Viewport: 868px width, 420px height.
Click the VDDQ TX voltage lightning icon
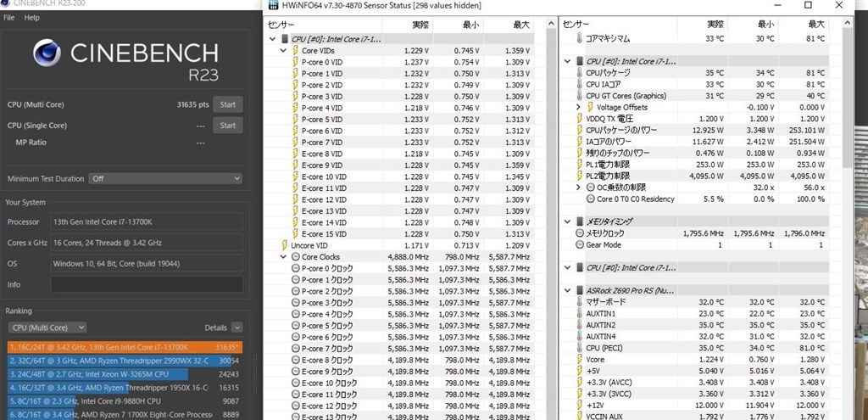tap(579, 119)
